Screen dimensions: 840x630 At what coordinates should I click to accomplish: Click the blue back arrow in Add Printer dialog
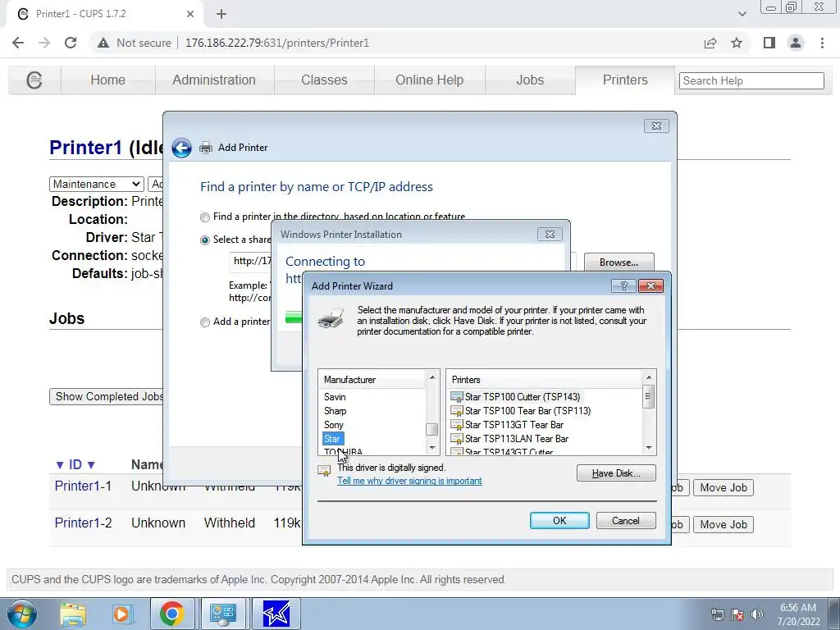(x=181, y=148)
